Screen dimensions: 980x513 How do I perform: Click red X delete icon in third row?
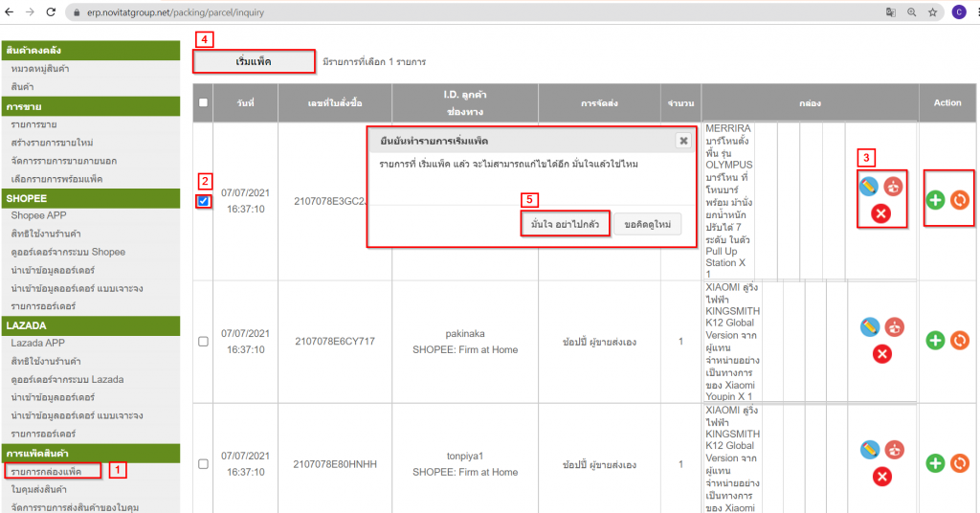tap(881, 477)
